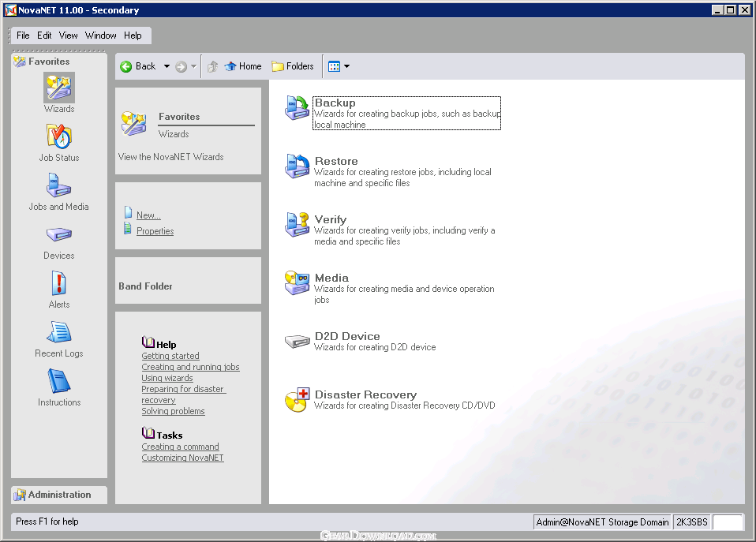Image resolution: width=756 pixels, height=542 pixels.
Task: Open the Edit menu
Action: coord(44,36)
